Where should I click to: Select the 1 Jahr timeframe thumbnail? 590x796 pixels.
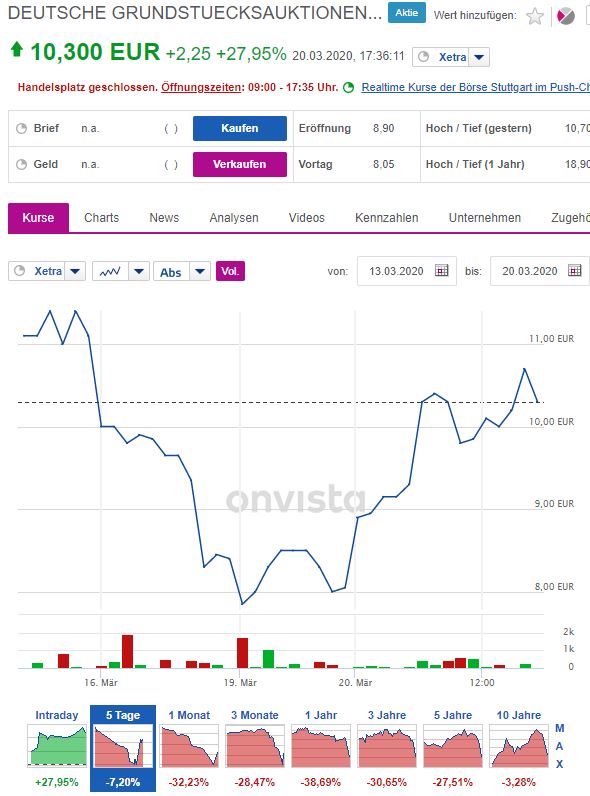[321, 746]
